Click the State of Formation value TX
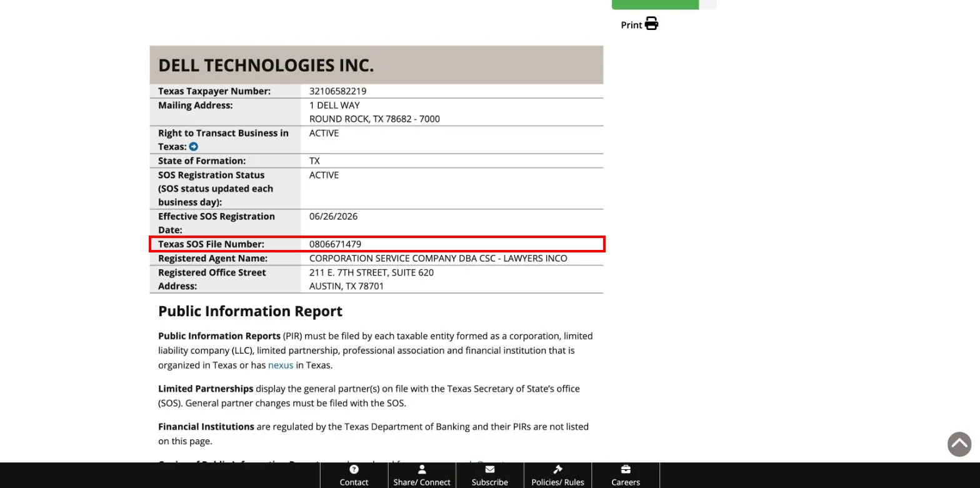The image size is (980, 488). [x=314, y=161]
